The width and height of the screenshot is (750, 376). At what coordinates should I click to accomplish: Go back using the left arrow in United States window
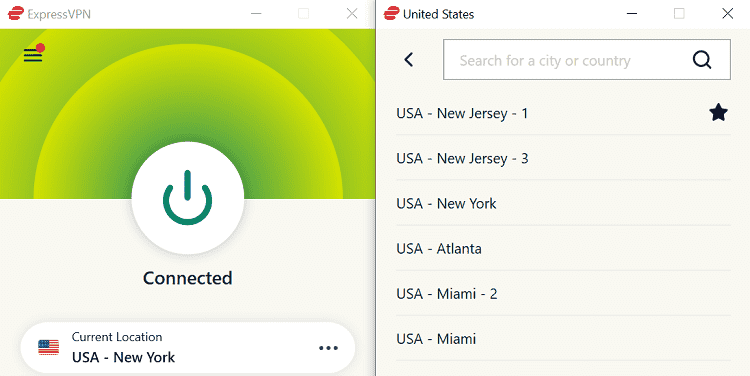pos(408,60)
